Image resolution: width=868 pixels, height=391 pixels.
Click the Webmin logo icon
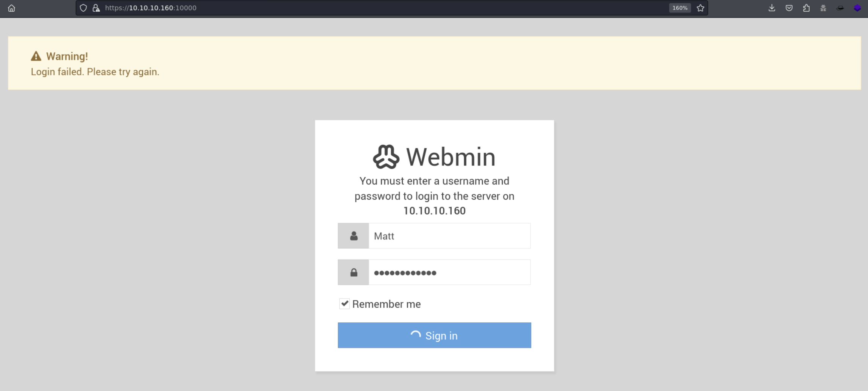[386, 156]
